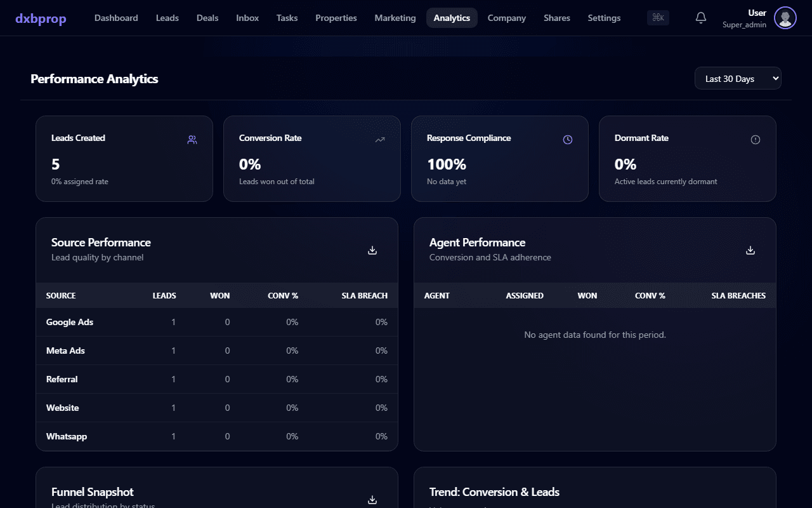
Task: Click the ASSIGNED column header
Action: (x=525, y=296)
